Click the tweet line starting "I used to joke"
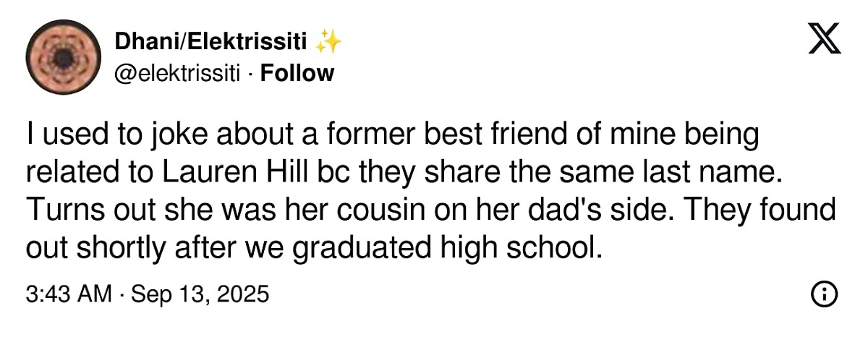 click(393, 135)
